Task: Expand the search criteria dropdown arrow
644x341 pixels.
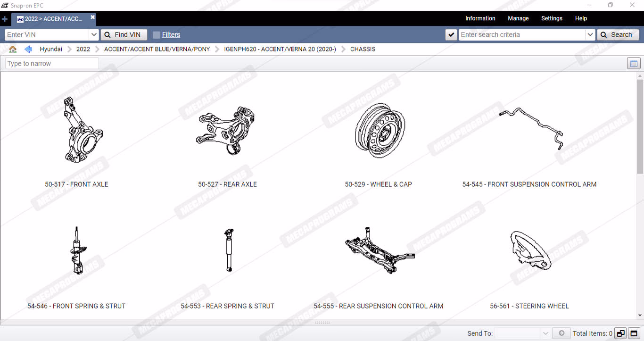Action: 590,35
